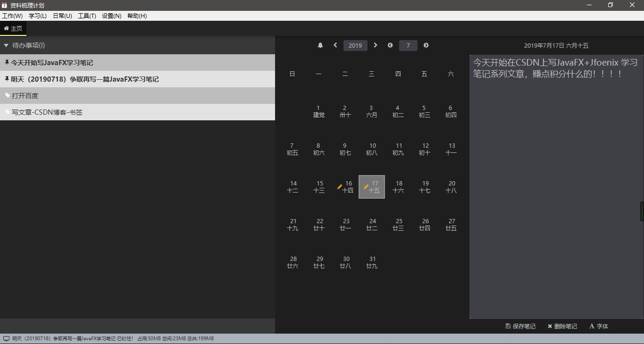The height and width of the screenshot is (344, 644).
Task: Open the 设置(N) menu
Action: coord(112,16)
